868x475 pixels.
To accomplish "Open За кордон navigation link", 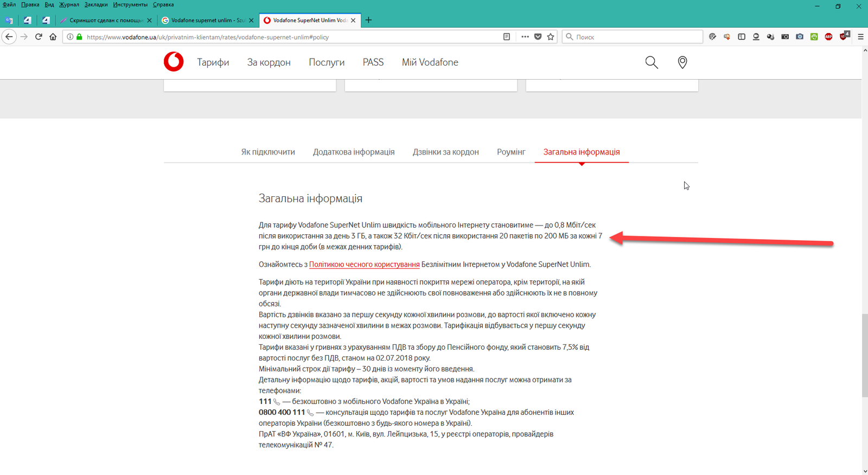I will 269,62.
